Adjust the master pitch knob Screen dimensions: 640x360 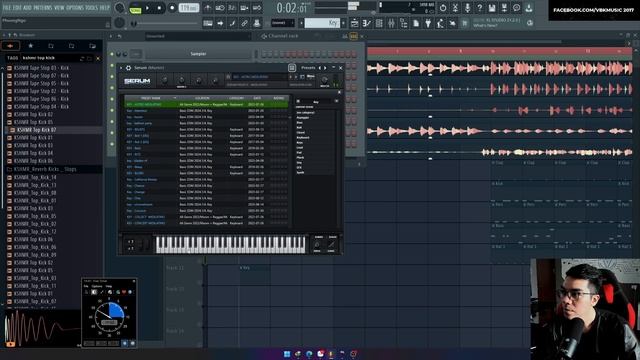pyautogui.click(x=119, y=23)
